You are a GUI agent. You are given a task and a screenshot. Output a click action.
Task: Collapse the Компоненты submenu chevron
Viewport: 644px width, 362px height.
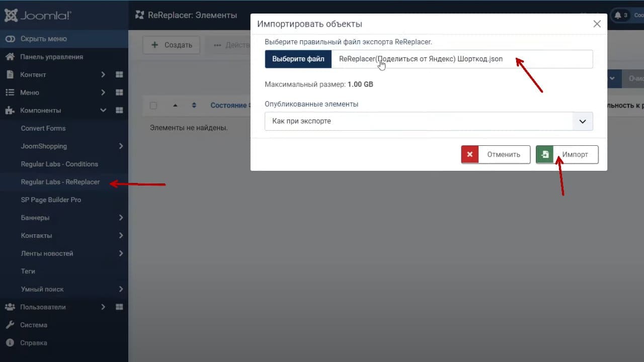coord(103,110)
